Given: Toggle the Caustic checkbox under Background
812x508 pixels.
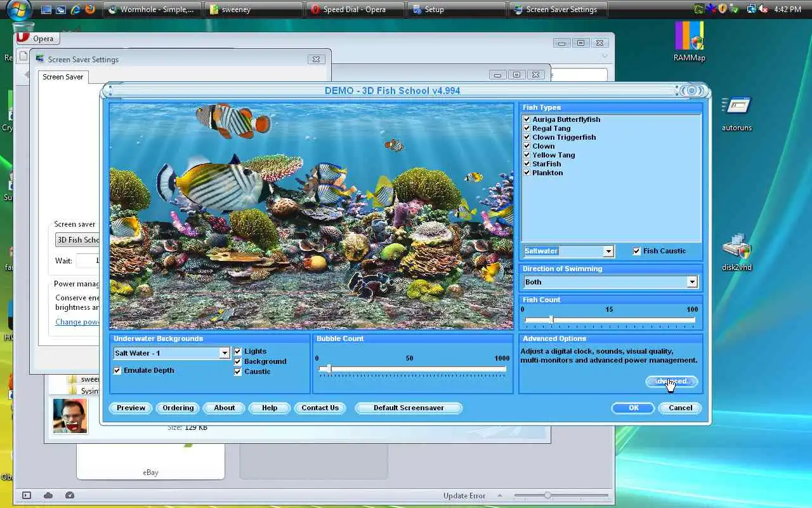Looking at the screenshot, I should pyautogui.click(x=238, y=371).
